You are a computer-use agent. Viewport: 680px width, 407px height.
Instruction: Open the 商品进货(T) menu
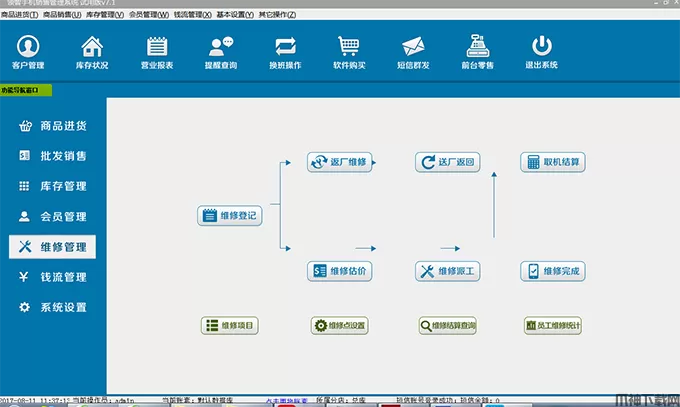click(20, 15)
